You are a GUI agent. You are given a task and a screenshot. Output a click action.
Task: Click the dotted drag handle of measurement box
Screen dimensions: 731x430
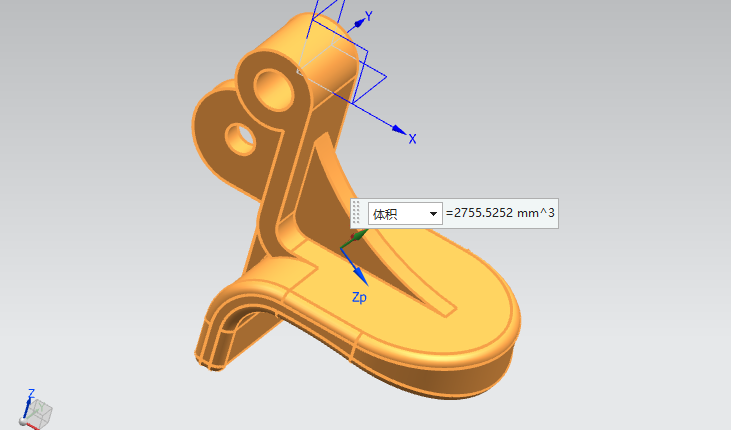tap(357, 213)
